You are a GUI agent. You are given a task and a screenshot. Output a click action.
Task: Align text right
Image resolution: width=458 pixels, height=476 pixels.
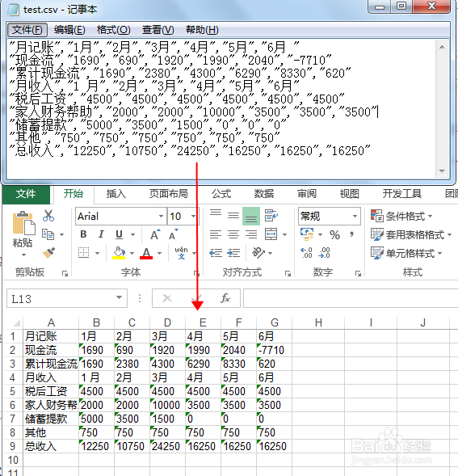(x=251, y=234)
